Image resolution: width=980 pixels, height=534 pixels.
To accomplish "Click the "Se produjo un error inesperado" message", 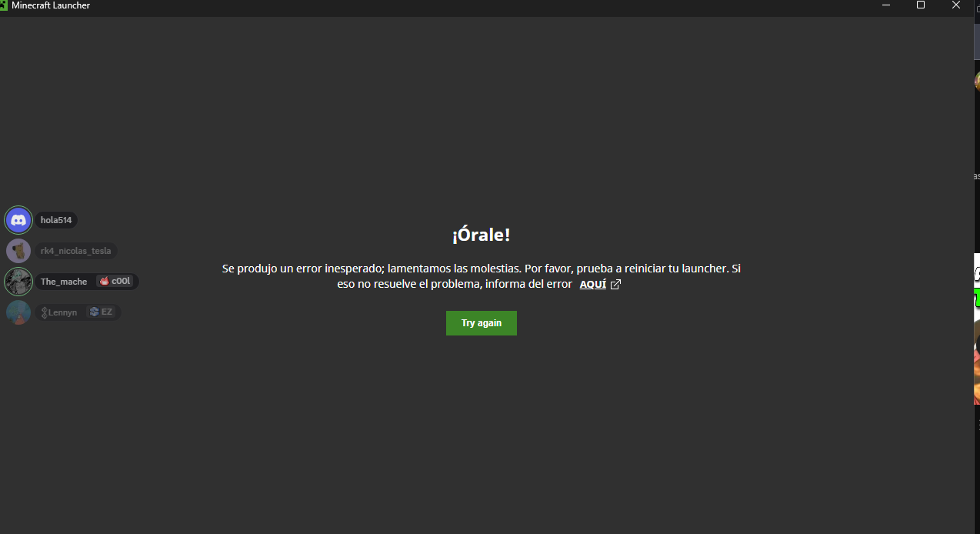I will click(x=481, y=276).
